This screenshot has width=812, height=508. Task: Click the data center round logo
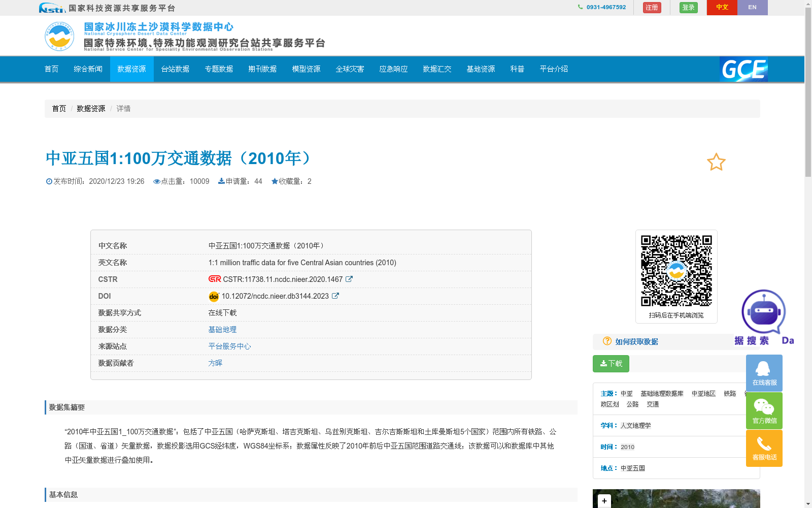59,36
